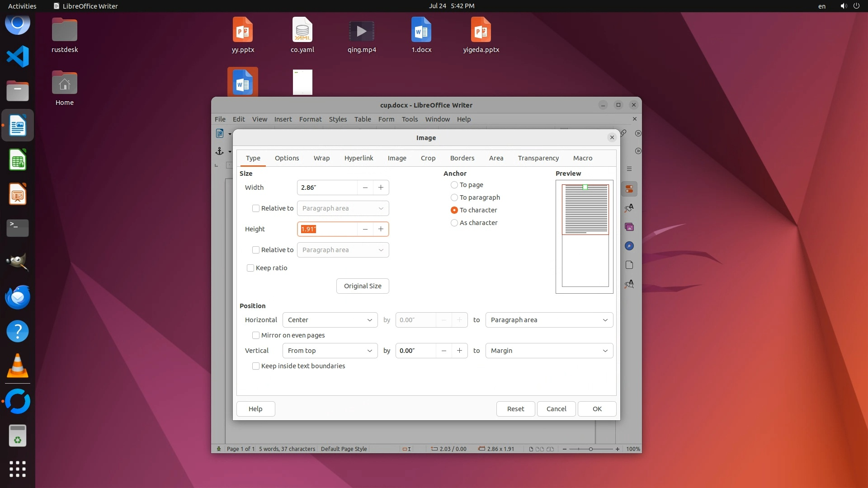The height and width of the screenshot is (488, 868).
Task: Launch LibreOffice Calc from the dock
Action: click(18, 160)
